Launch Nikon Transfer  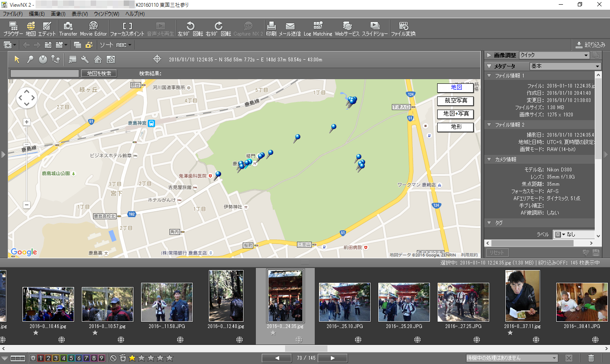click(68, 29)
